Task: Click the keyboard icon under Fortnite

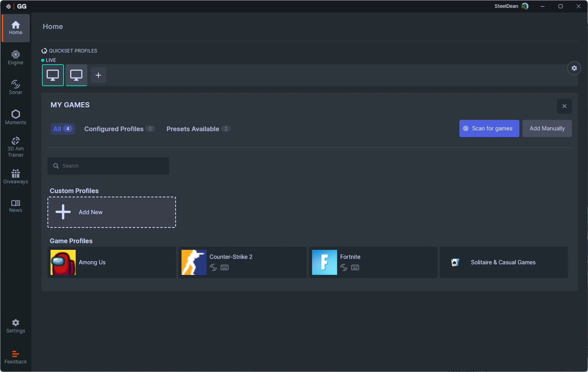Action: [355, 267]
